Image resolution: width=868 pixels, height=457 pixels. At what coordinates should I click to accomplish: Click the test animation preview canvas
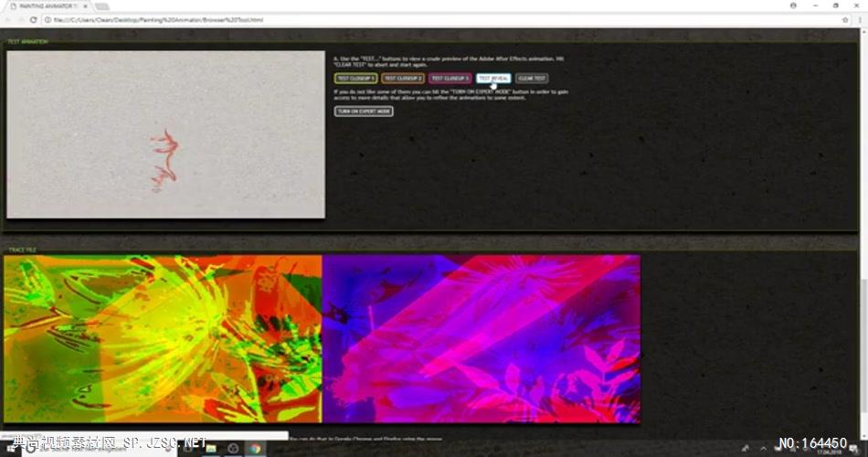pos(165,135)
